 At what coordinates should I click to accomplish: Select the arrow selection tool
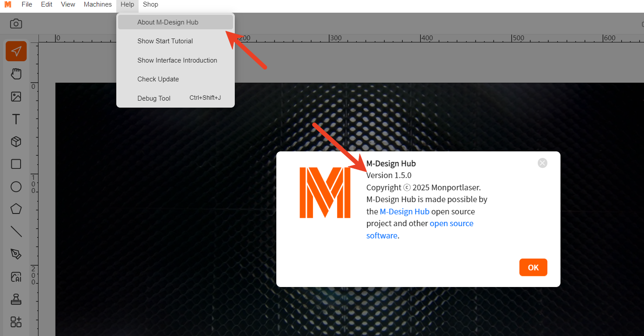16,51
